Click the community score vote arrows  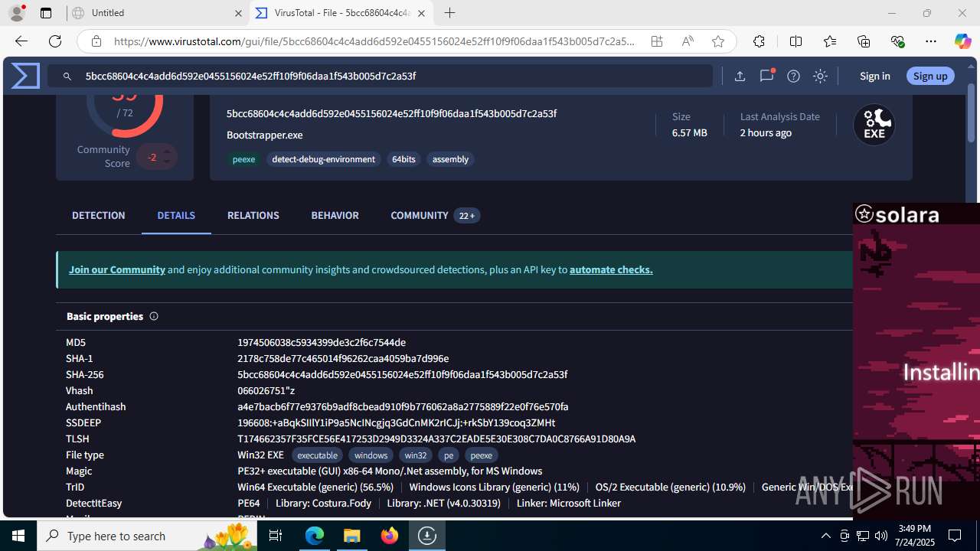pos(167,156)
